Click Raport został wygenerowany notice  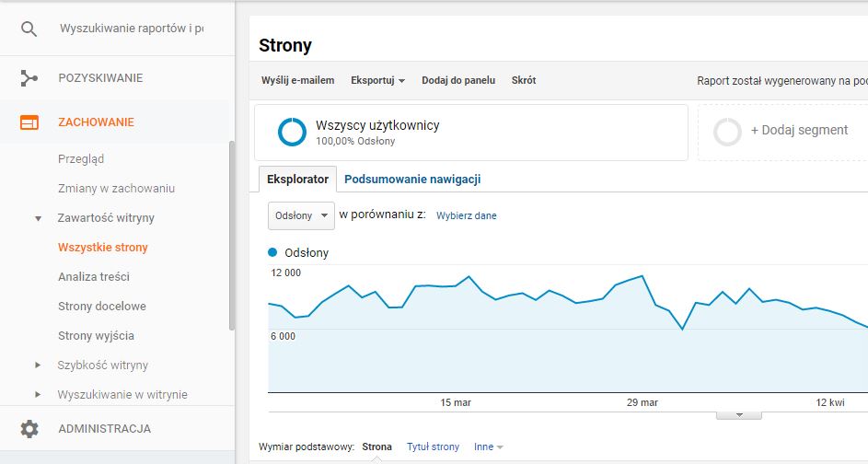tap(782, 81)
